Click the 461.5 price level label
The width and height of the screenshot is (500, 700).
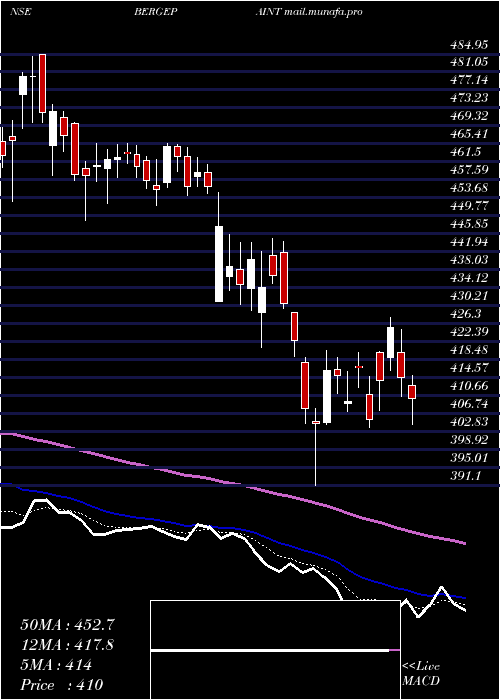(x=465, y=152)
